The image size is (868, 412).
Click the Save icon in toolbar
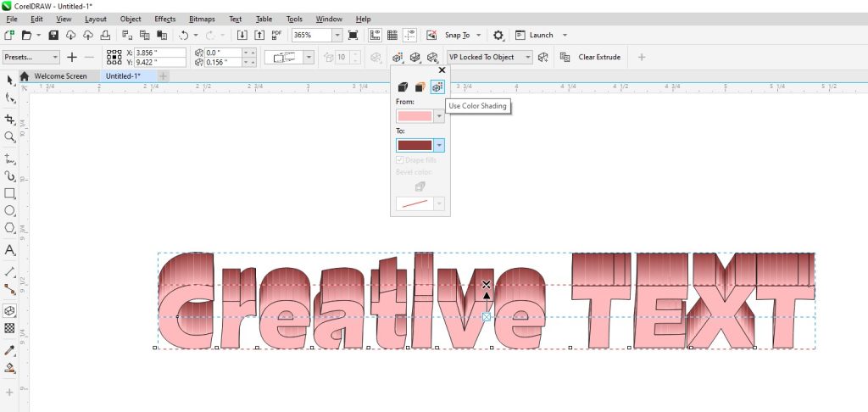[x=53, y=35]
